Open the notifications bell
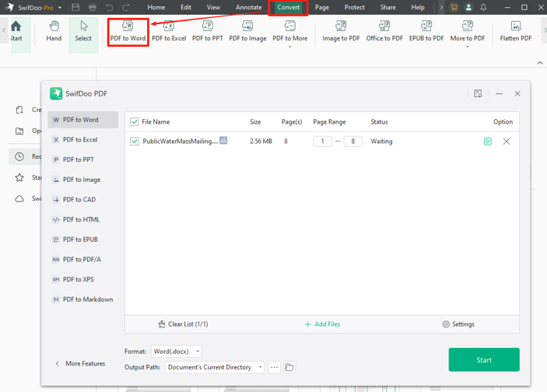547x392 pixels. (x=483, y=7)
